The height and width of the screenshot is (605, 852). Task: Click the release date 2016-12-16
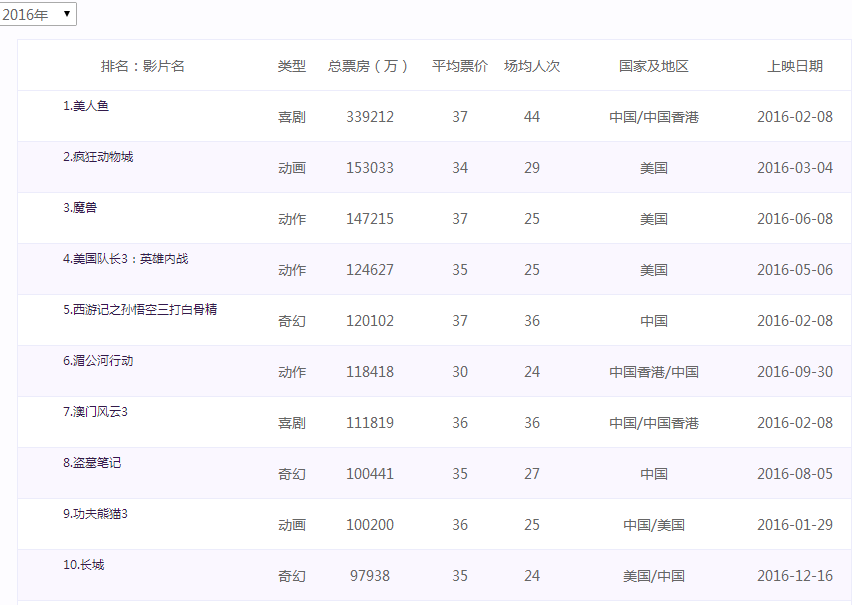(x=795, y=576)
